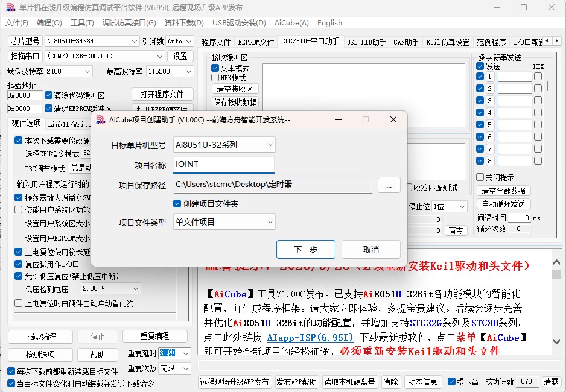Toggle 复位脚用作I/O口 checkbox
The width and height of the screenshot is (566, 392).
pos(19,264)
